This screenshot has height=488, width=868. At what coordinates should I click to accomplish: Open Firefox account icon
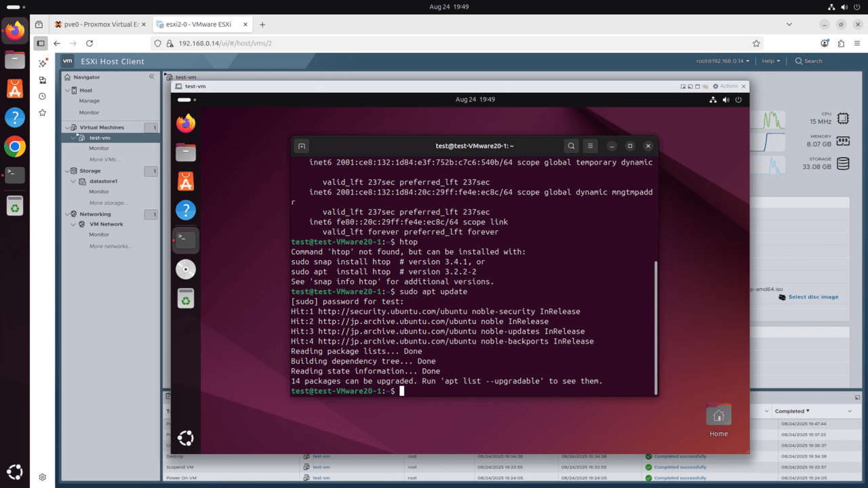pyautogui.click(x=825, y=43)
